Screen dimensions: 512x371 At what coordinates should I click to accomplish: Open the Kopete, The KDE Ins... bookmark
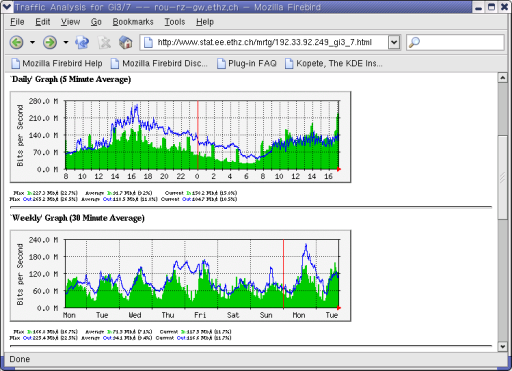pyautogui.click(x=334, y=63)
